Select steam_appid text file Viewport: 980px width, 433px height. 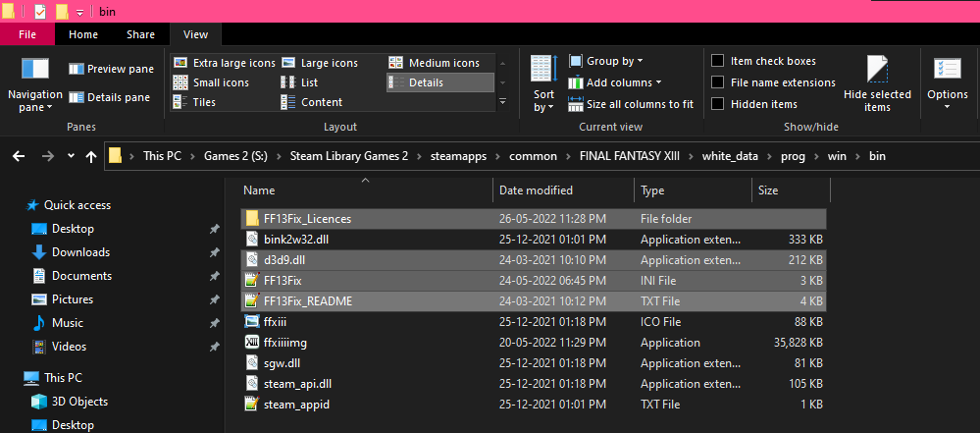[533, 405]
